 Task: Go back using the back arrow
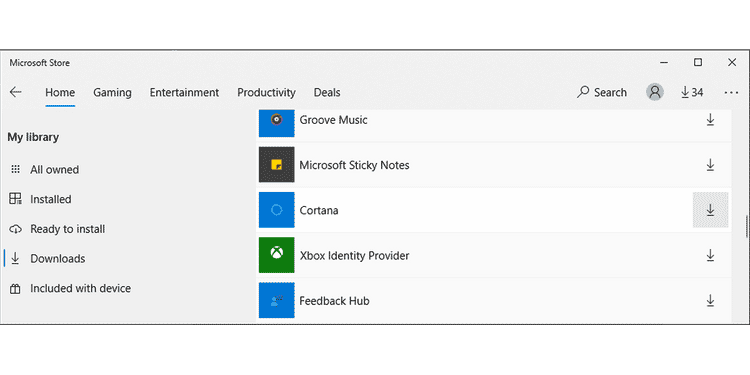(x=15, y=92)
